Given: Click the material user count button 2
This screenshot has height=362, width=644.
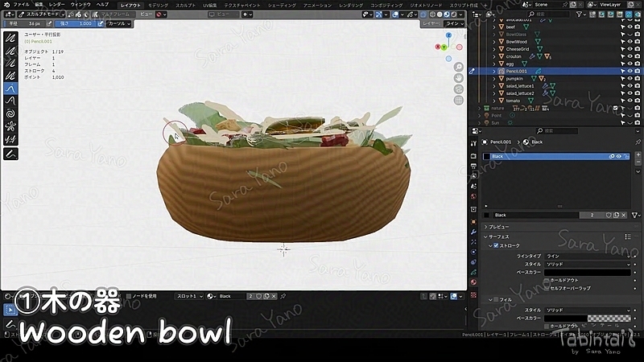Looking at the screenshot, I should click(592, 215).
